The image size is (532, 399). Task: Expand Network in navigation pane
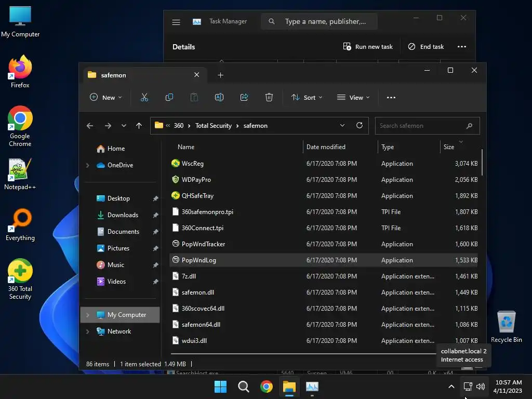87,331
